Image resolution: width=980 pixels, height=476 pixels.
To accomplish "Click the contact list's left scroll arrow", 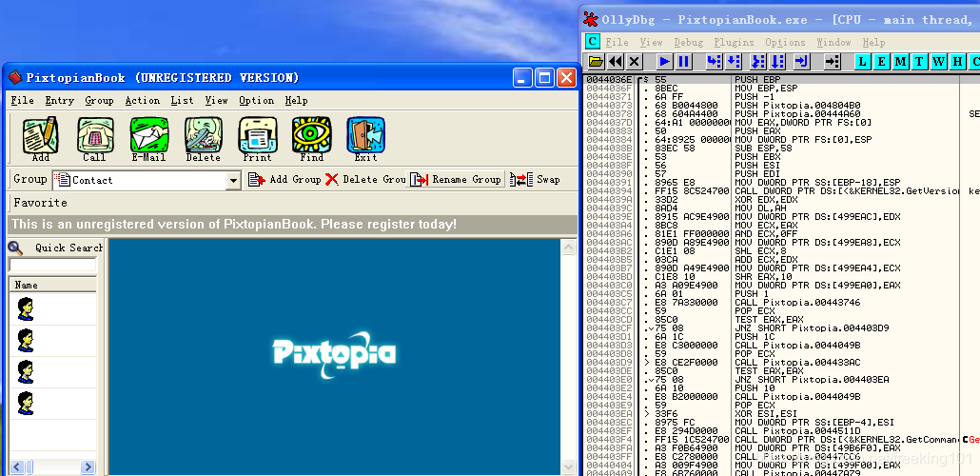I will 17,466.
